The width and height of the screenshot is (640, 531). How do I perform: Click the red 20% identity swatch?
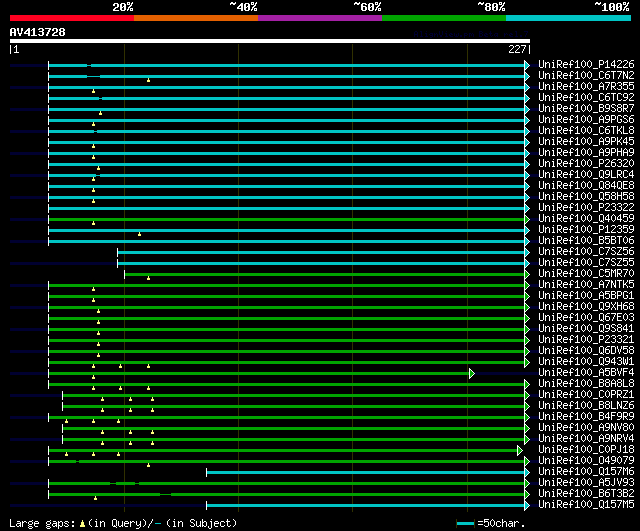click(x=72, y=18)
